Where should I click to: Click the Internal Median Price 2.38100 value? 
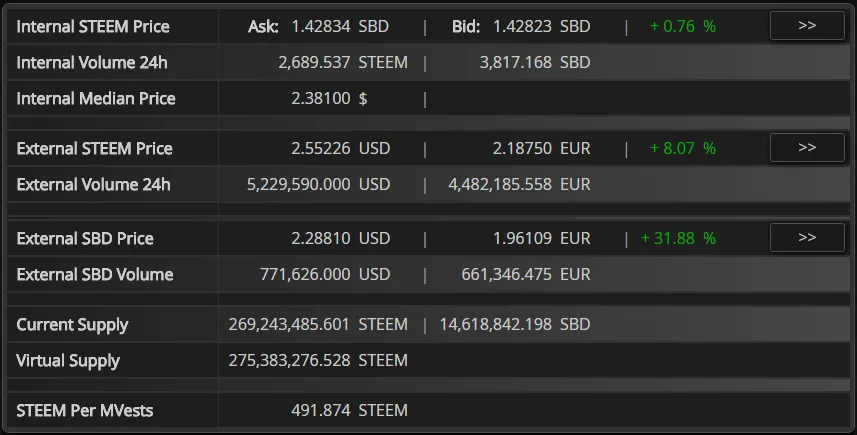coord(321,99)
